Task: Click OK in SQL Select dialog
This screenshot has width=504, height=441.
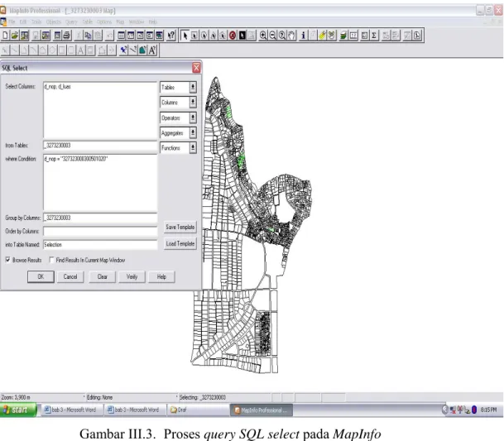Action: (41, 276)
